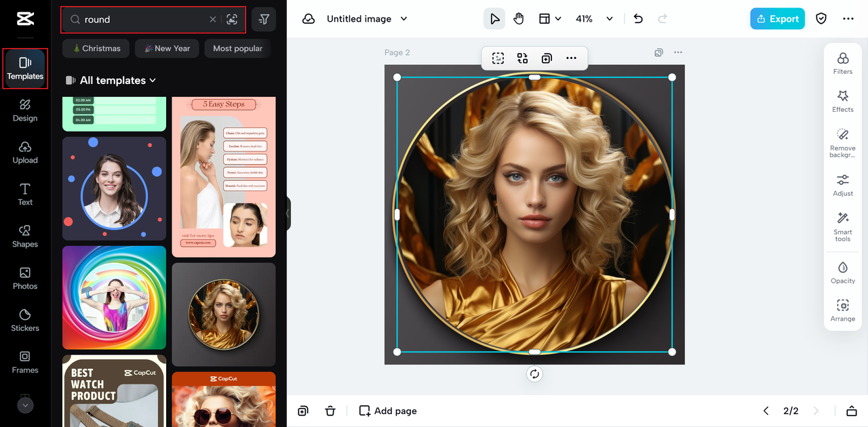Open the Upload panel
The width and height of the screenshot is (868, 427).
tap(25, 152)
